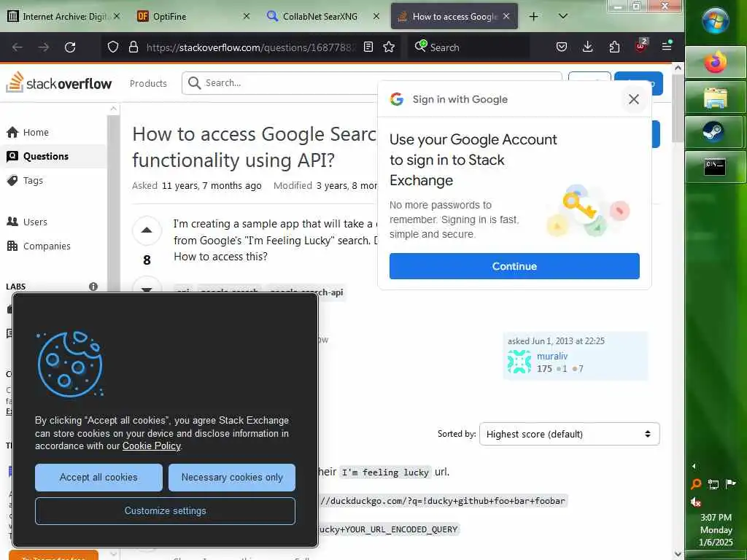Open the Pocket save icon in toolbar
Viewport: 747px width, 560px height.
click(562, 47)
